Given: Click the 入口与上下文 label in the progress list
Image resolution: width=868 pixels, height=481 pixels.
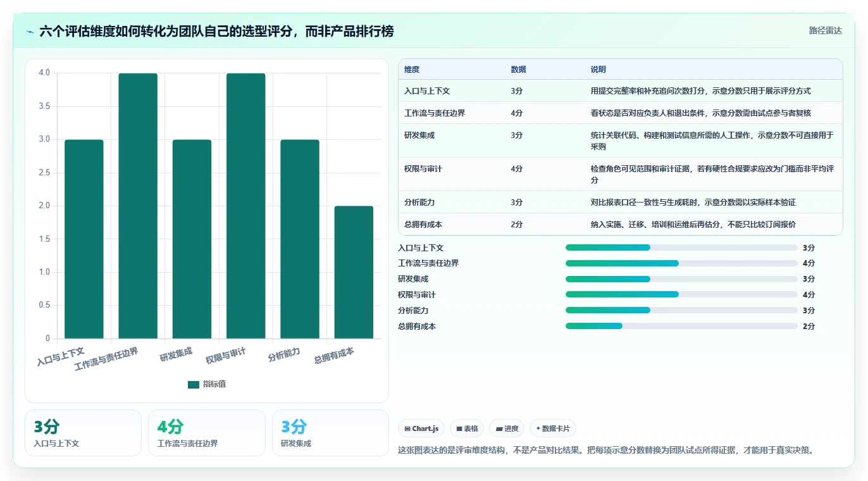Looking at the screenshot, I should tap(421, 248).
